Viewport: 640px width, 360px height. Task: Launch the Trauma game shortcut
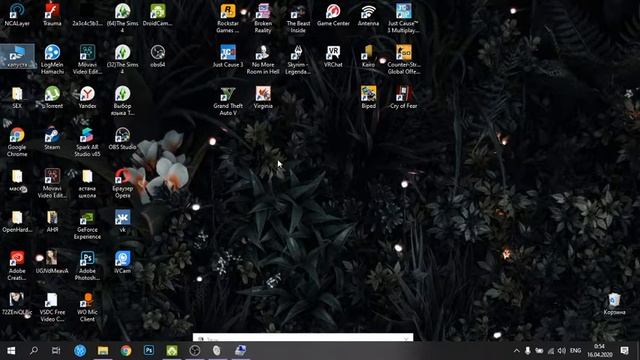click(52, 15)
